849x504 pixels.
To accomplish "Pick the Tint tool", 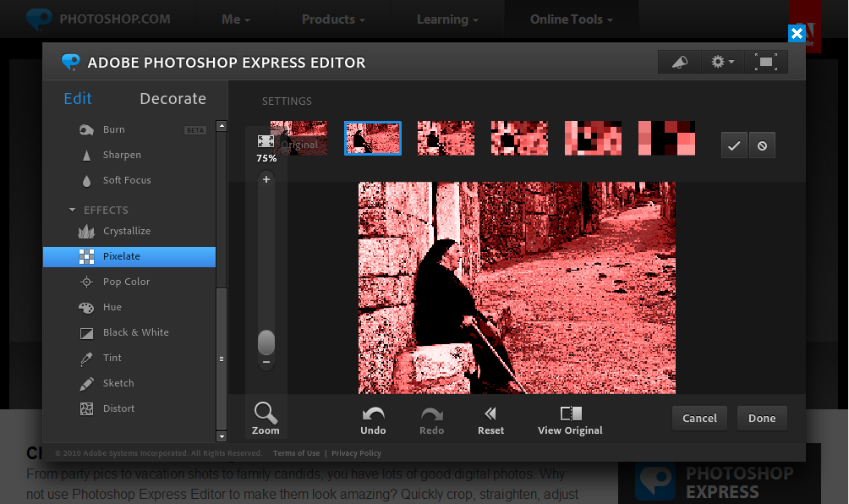I will coord(112,358).
